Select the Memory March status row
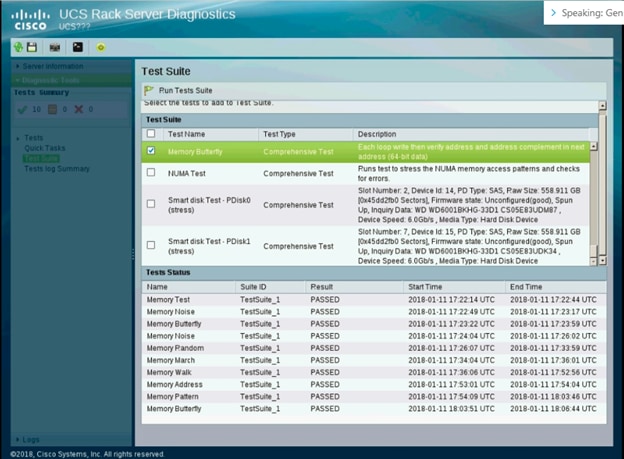 tap(374, 360)
